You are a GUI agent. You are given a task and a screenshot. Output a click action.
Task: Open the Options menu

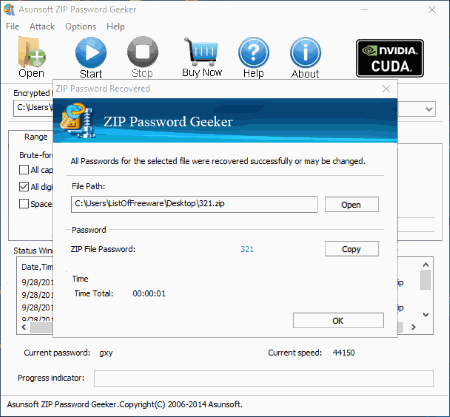(81, 27)
